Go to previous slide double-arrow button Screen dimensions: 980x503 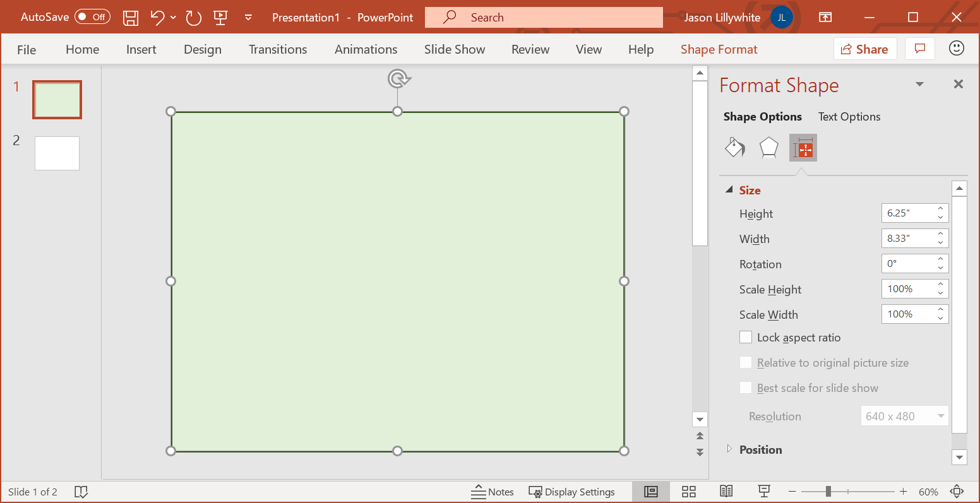click(700, 436)
